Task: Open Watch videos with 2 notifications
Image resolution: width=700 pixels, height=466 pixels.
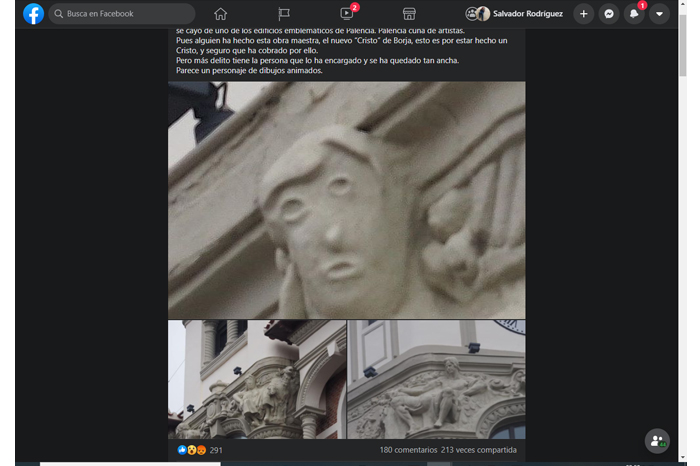Action: (x=346, y=14)
